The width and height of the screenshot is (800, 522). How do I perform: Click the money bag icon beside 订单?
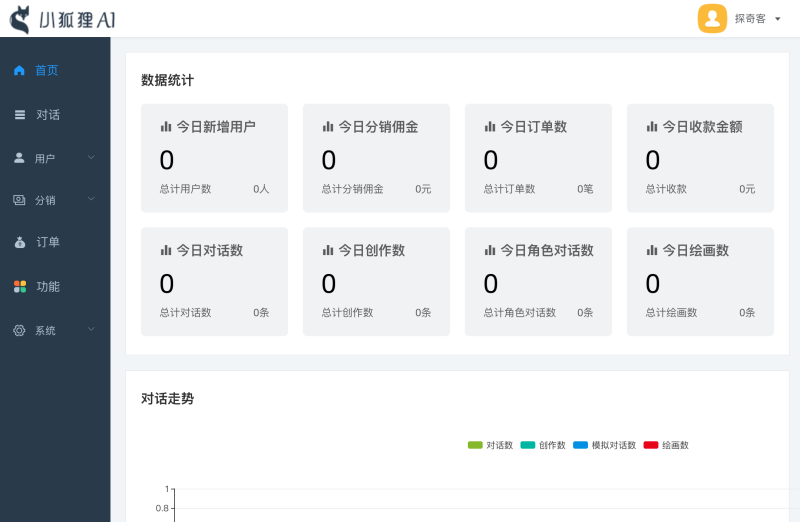click(x=20, y=242)
